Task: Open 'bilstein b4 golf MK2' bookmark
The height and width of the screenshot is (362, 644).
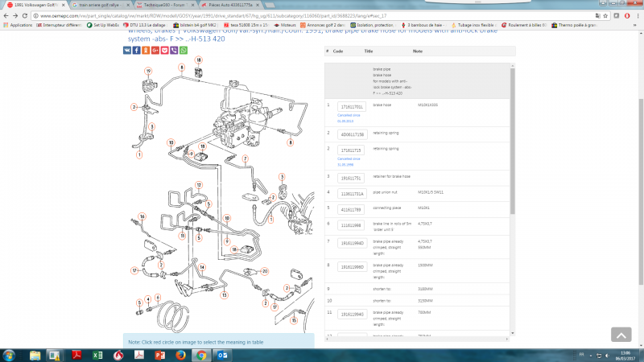Action: click(x=195, y=25)
